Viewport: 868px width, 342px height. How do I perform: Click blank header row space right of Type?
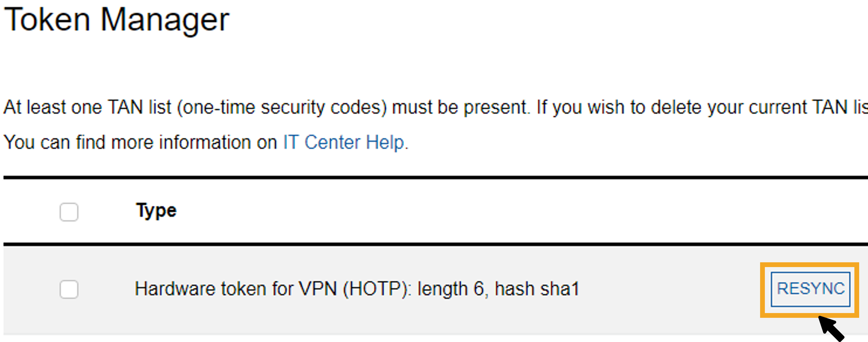pos(477,211)
